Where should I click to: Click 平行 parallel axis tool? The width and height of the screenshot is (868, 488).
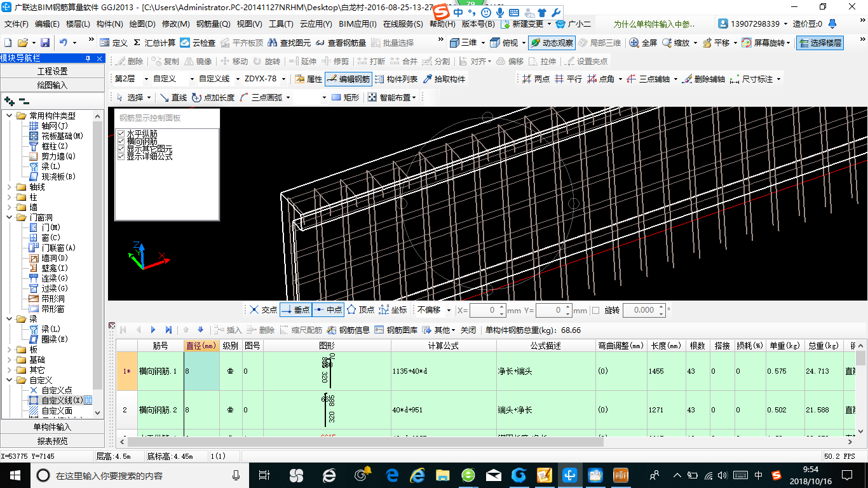pos(568,79)
